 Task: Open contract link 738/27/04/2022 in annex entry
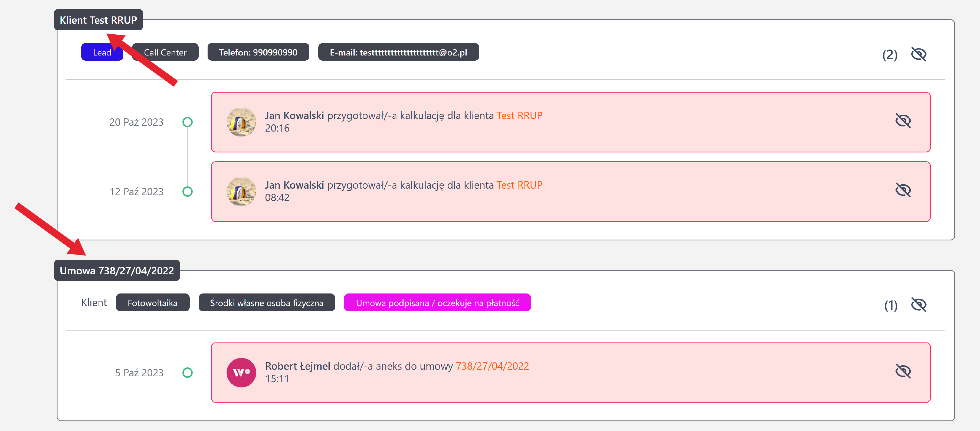[x=492, y=366]
